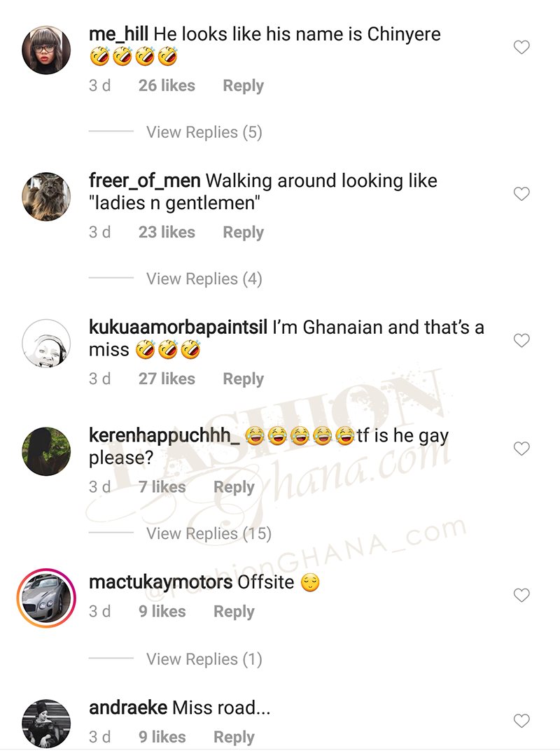
Task: Like mactukaymotors' Offsite comment
Action: [521, 595]
